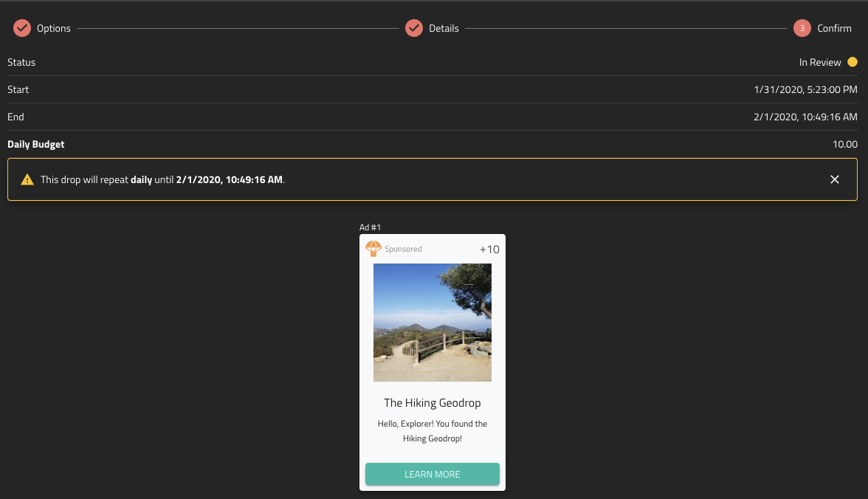Click the Options step checkmark icon
The height and width of the screenshot is (499, 868).
click(x=22, y=28)
